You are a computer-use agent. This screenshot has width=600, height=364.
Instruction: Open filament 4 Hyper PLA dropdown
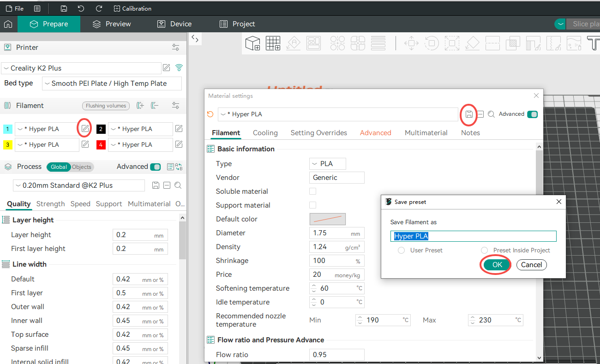tap(140, 145)
